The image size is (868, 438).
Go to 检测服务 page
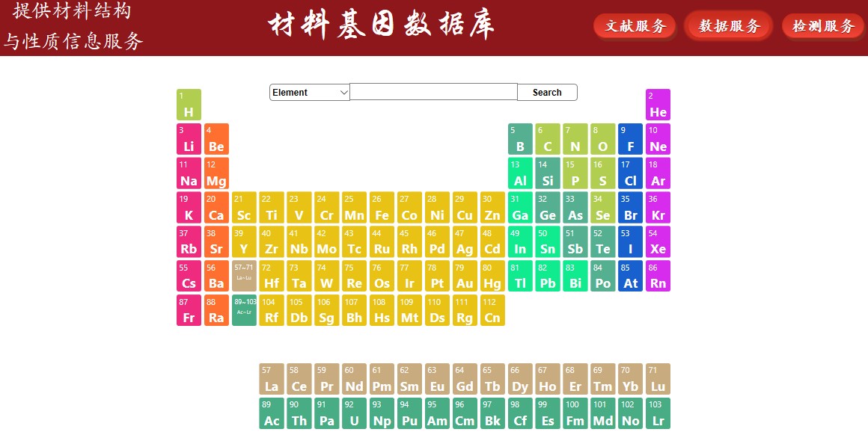[x=822, y=26]
